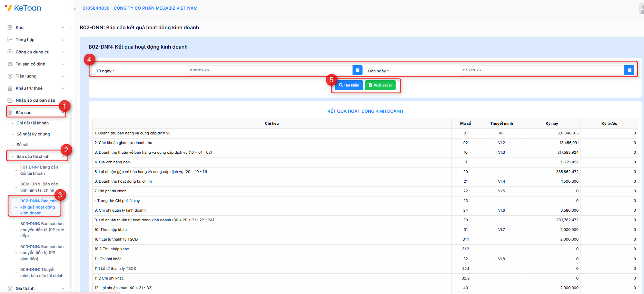This screenshot has width=644, height=294.
Task: Expand the Kho menu chevron
Action: [x=63, y=28]
